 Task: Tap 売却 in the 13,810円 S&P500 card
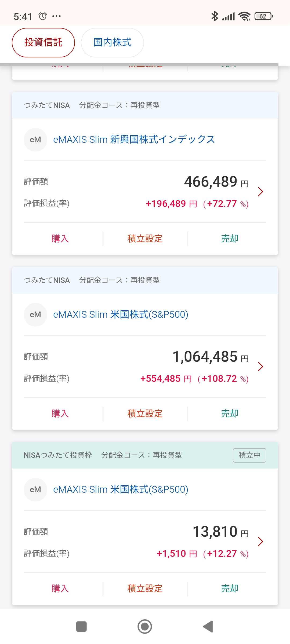coord(230,588)
